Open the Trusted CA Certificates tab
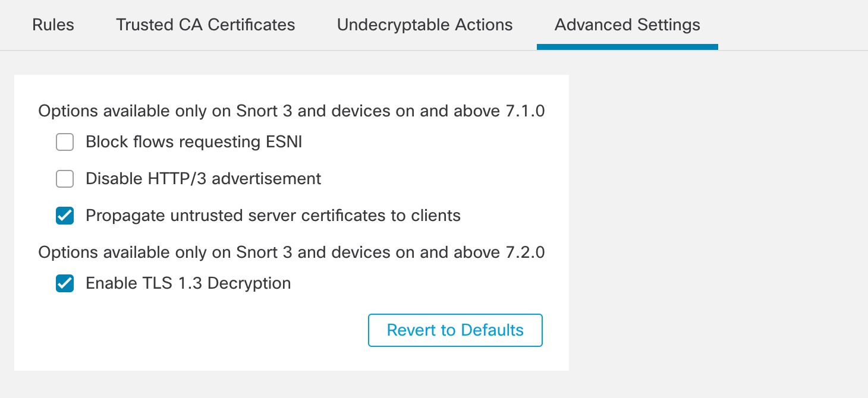The width and height of the screenshot is (868, 398). point(205,25)
